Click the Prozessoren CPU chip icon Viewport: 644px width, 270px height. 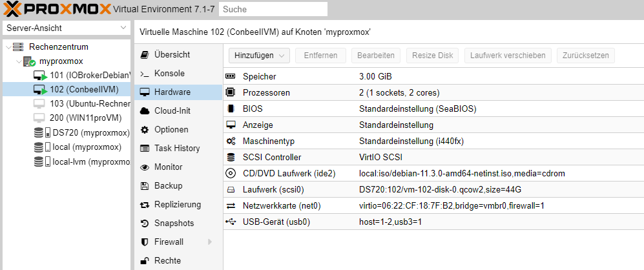pos(231,92)
